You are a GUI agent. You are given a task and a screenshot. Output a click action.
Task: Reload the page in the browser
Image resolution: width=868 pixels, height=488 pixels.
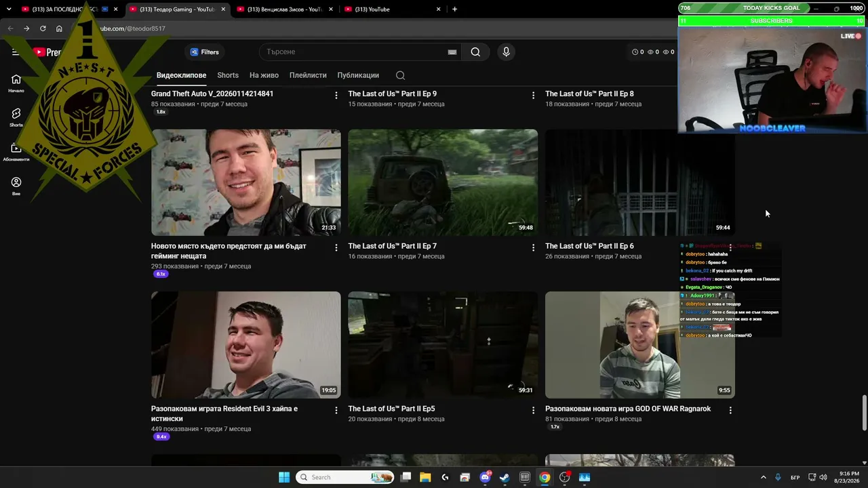[43, 28]
